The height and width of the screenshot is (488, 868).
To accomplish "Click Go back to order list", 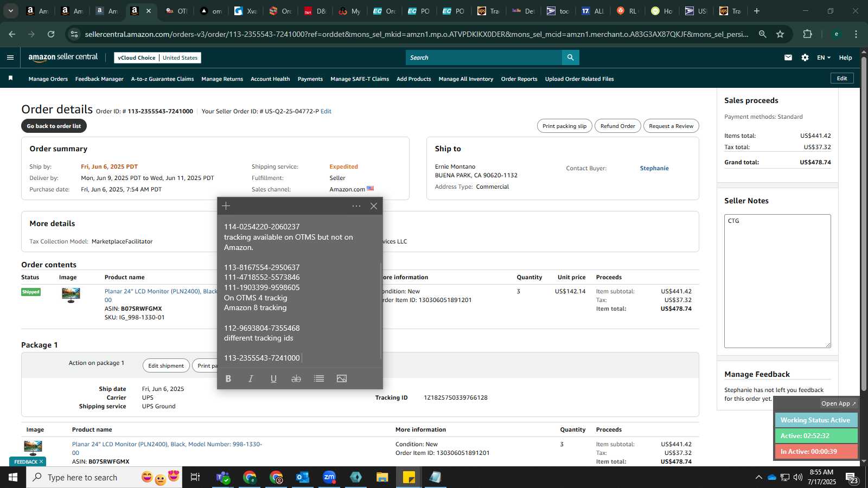I will tap(54, 126).
